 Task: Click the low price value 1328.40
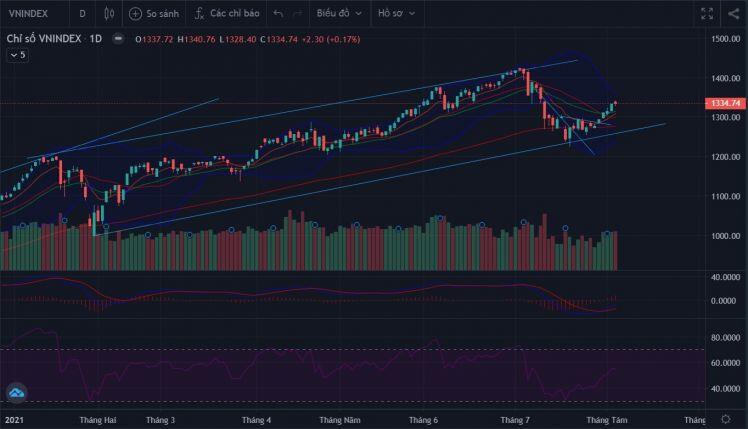240,40
